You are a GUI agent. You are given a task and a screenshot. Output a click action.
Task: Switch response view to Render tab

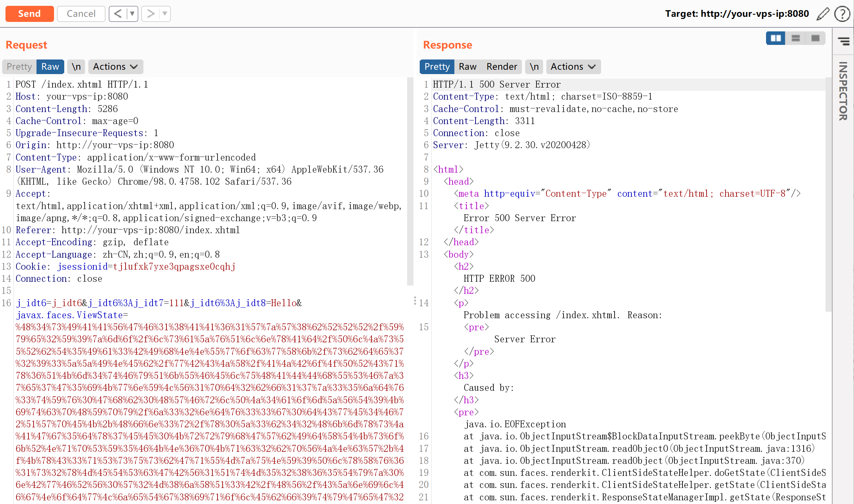pos(501,67)
